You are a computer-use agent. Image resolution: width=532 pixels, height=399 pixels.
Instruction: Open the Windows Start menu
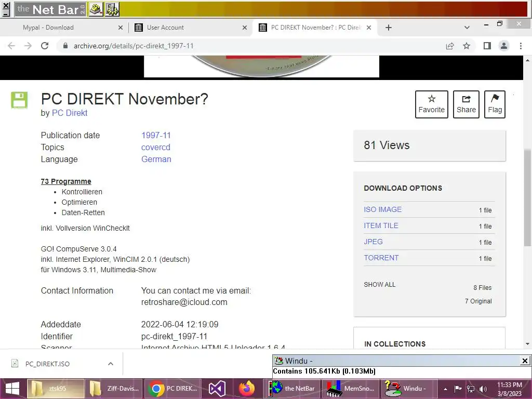12,389
